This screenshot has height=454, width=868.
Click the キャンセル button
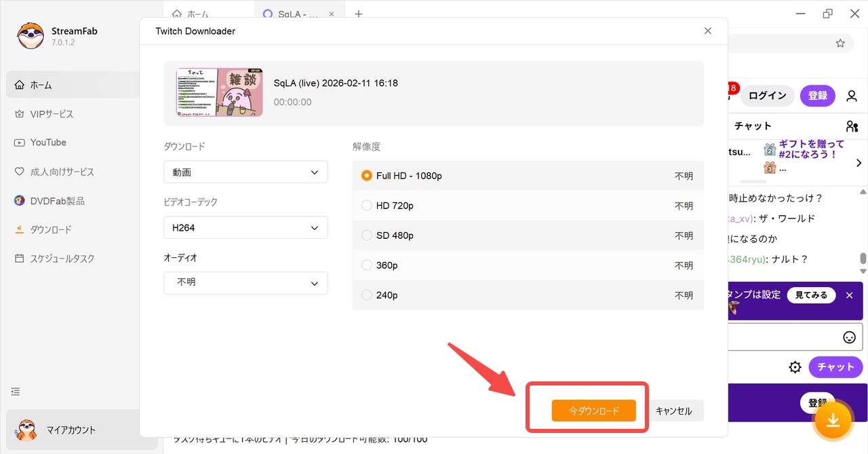pyautogui.click(x=673, y=411)
